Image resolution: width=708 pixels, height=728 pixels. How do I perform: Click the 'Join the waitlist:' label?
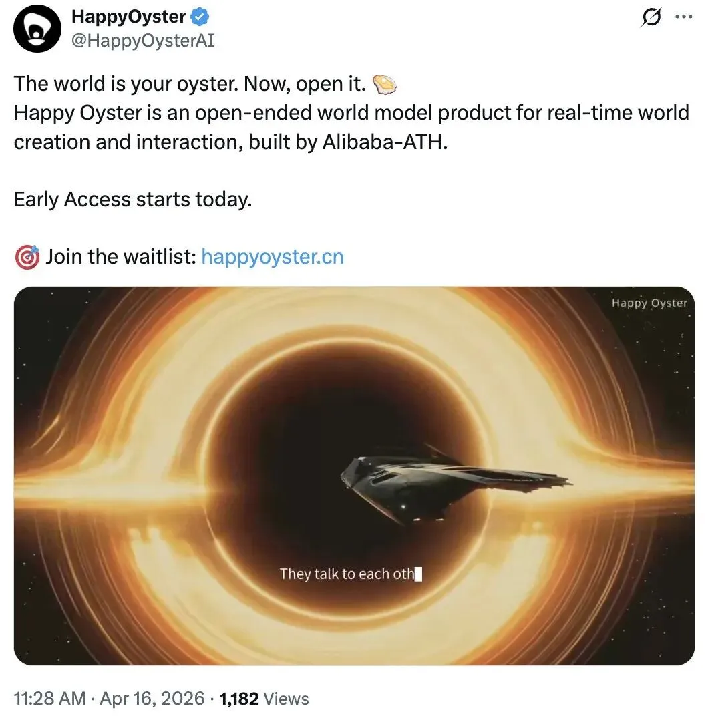[121, 256]
